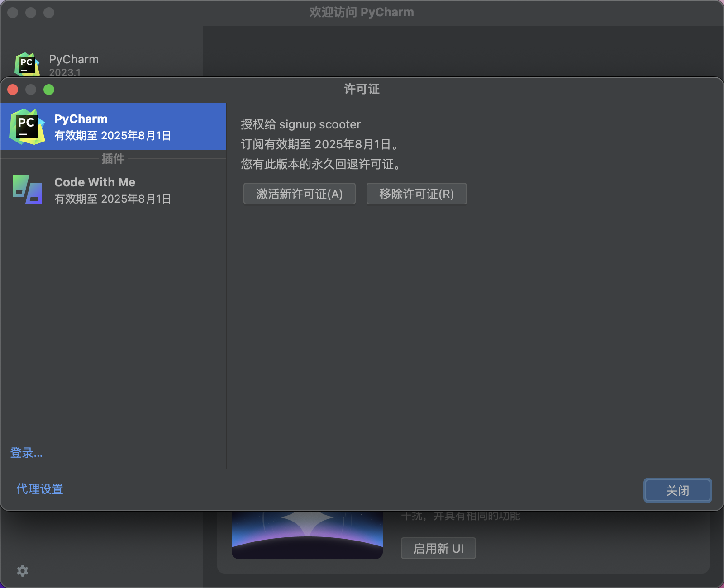This screenshot has height=588, width=724.
Task: Open the 登录... link
Action: pyautogui.click(x=26, y=453)
